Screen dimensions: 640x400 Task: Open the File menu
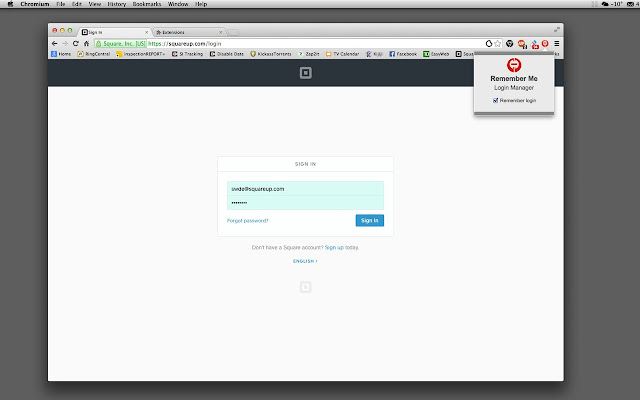tap(60, 4)
